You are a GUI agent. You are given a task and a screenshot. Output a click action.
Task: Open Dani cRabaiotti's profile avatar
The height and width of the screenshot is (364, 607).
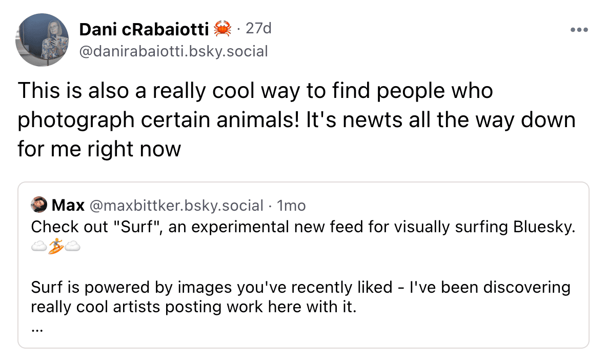tap(42, 40)
